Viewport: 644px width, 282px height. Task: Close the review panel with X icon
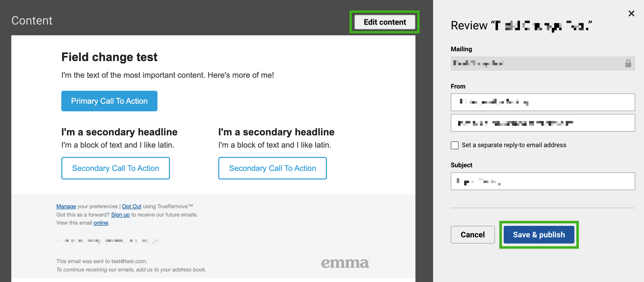coord(631,13)
